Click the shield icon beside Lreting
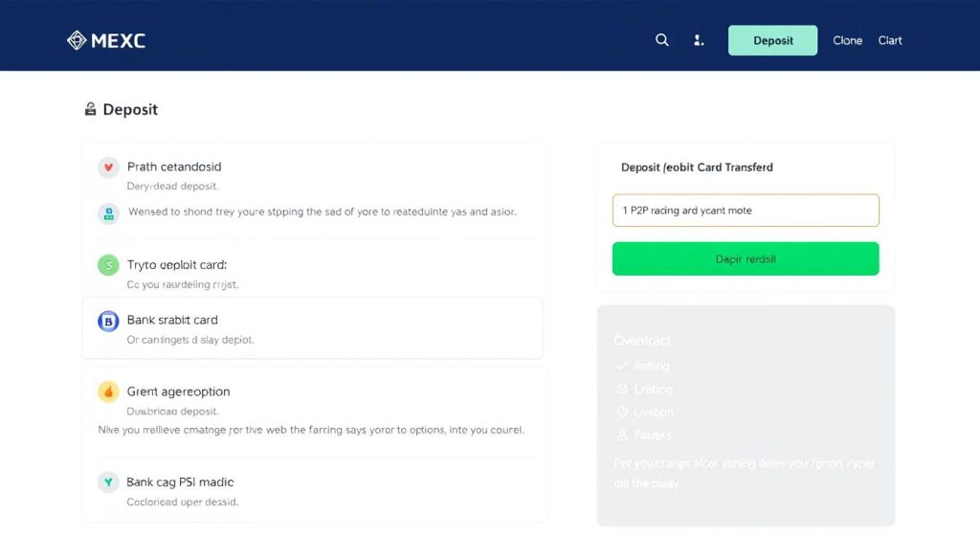The width and height of the screenshot is (980, 560). click(x=623, y=389)
